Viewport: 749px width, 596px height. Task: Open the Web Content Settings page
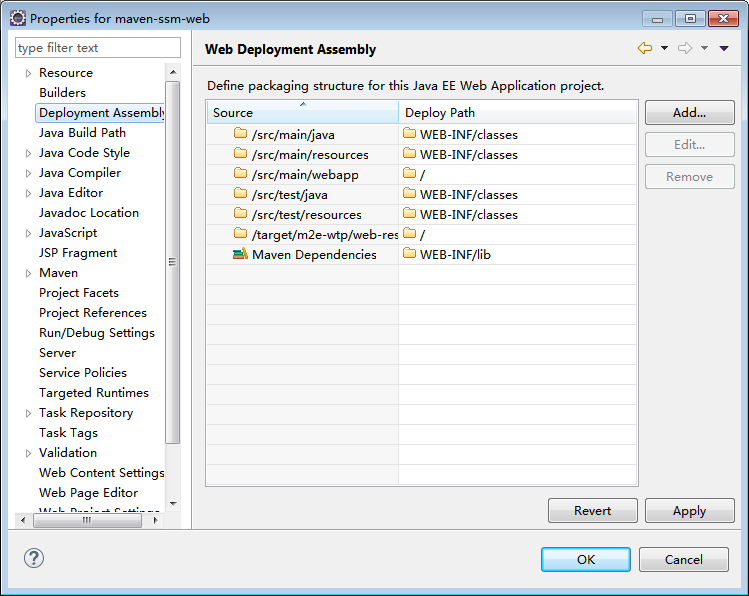(101, 473)
